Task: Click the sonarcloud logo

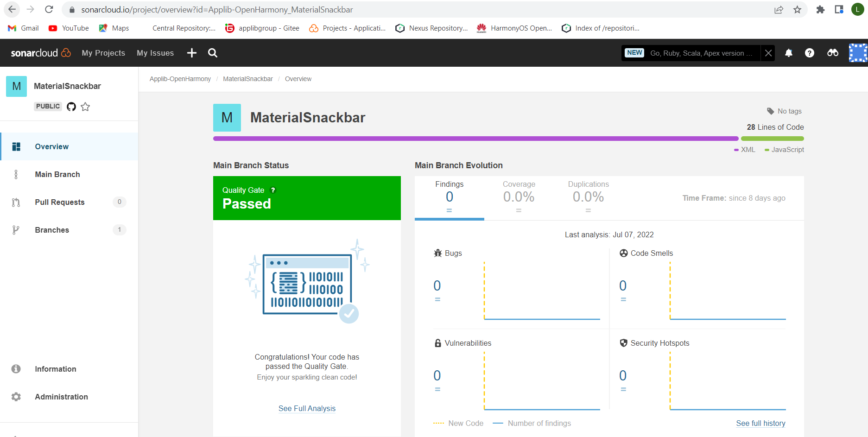Action: click(x=41, y=53)
